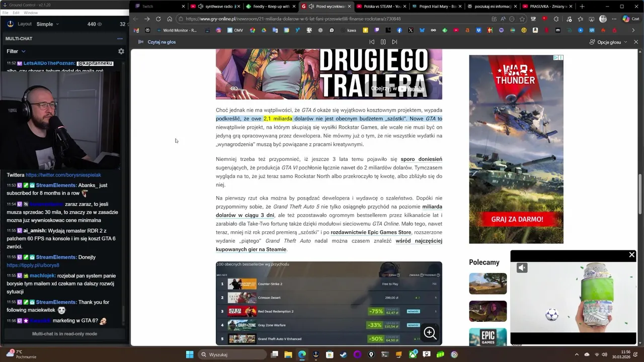
Task: Open miliarda dolarów w ciągu 3 dni link
Action: (x=329, y=211)
